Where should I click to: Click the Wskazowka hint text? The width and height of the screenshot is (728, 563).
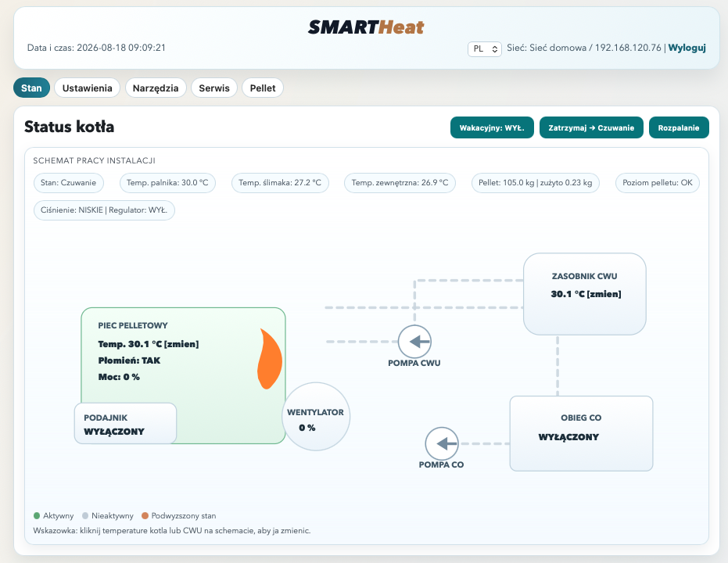(x=172, y=530)
